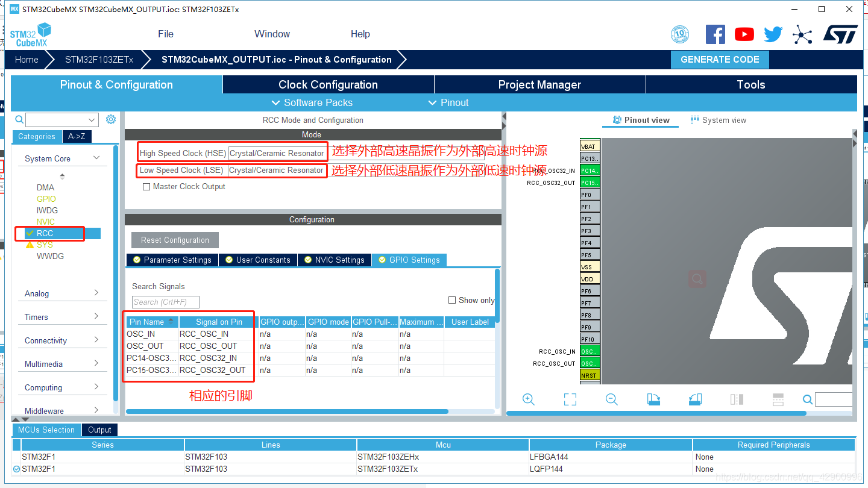Click the VSS pin on the chip
Screen dimensions: 868x488
(589, 267)
